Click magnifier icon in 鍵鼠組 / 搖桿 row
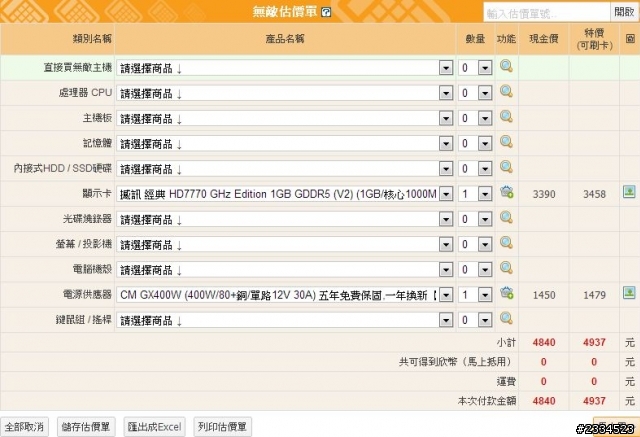The image size is (640, 437). (x=506, y=318)
